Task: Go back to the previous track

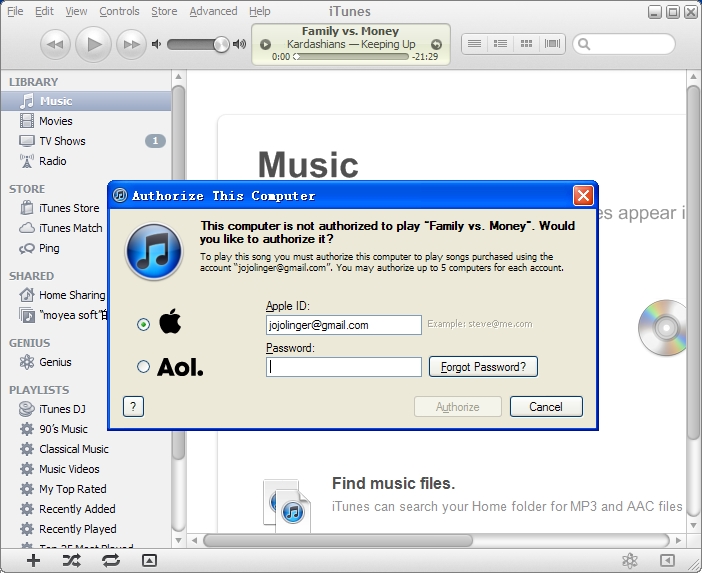Action: (55, 44)
